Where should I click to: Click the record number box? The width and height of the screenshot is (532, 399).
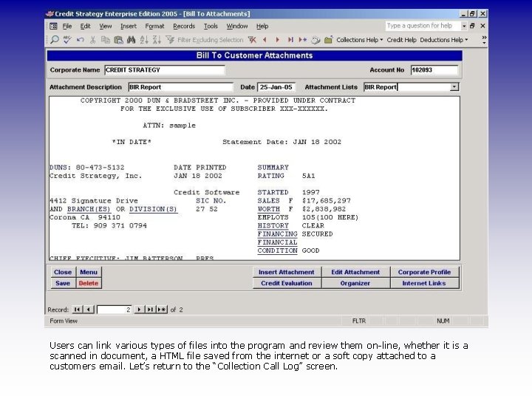[115, 310]
